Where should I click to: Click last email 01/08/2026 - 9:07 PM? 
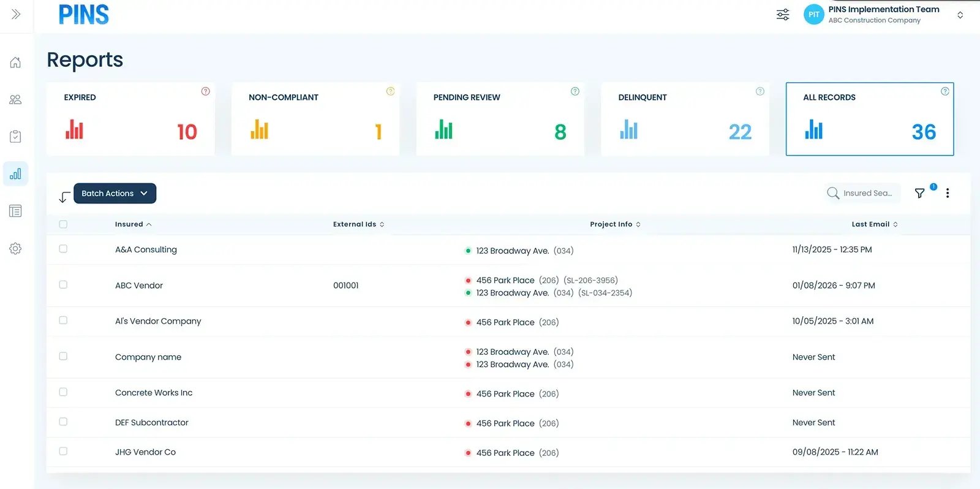pyautogui.click(x=834, y=286)
